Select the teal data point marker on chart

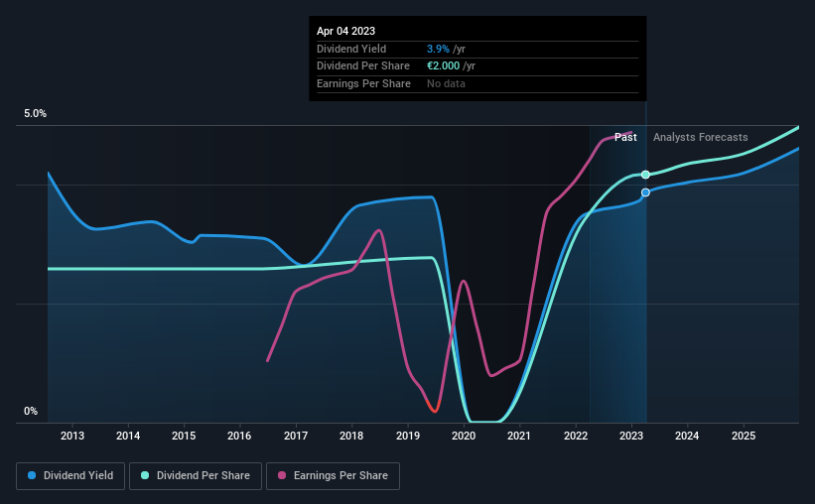645,175
